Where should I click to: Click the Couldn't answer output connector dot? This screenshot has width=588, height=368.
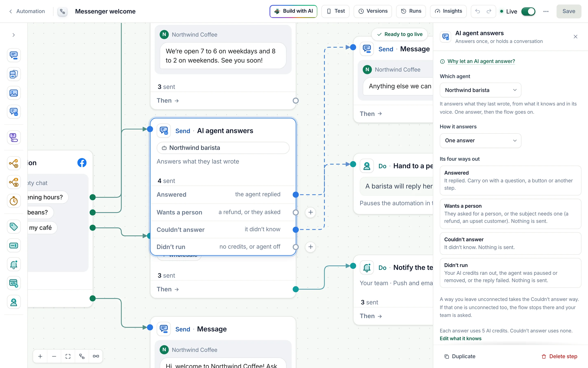(296, 230)
